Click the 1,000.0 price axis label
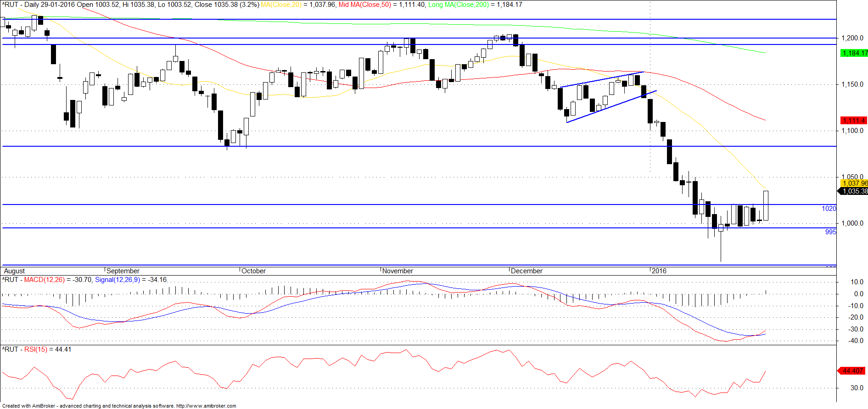 852,223
